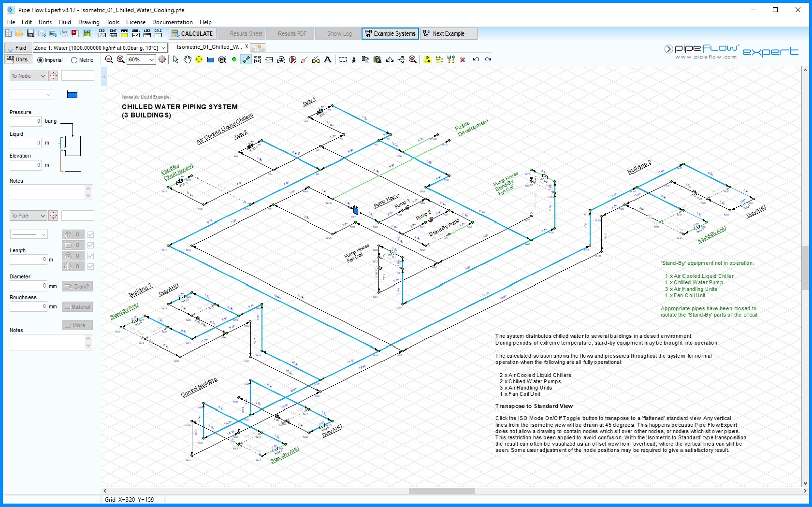Zoom in with the plus magnifier

click(120, 59)
